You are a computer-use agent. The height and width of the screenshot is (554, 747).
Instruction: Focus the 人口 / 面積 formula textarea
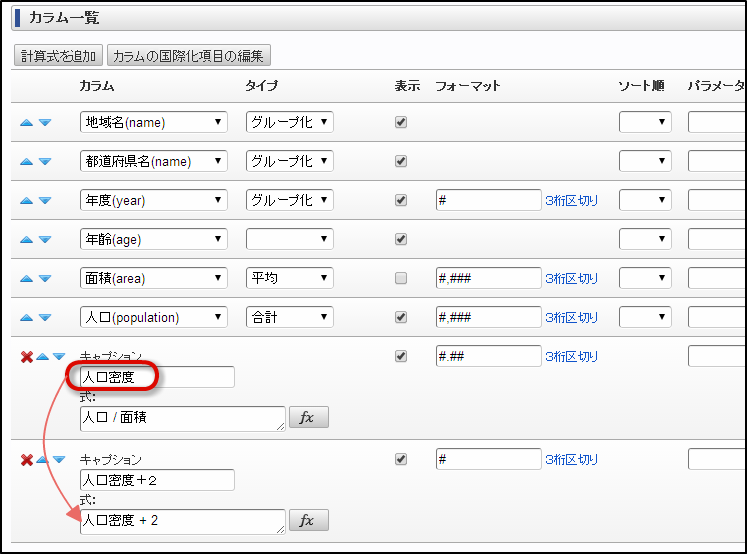[x=183, y=419]
